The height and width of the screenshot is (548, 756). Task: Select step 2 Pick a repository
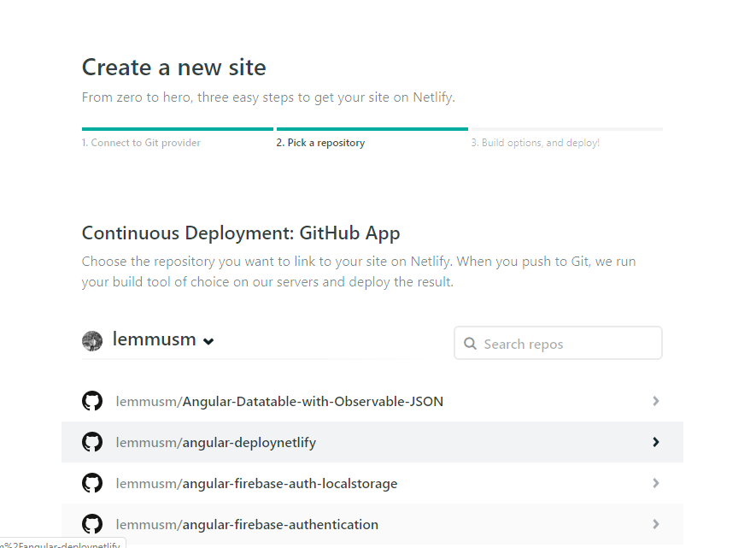[320, 143]
